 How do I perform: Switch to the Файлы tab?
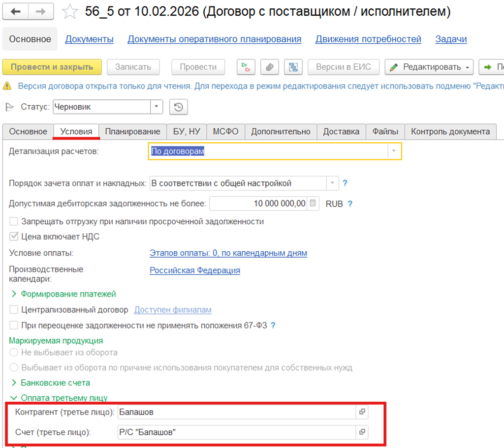385,131
